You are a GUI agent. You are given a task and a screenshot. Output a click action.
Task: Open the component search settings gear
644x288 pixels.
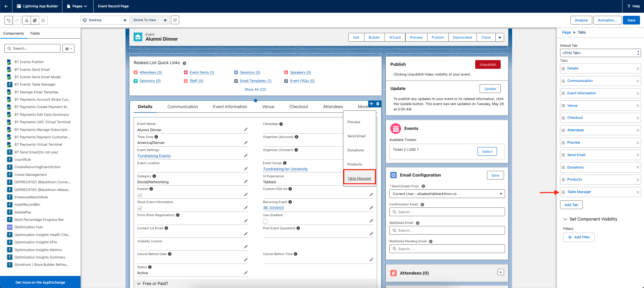point(68,49)
